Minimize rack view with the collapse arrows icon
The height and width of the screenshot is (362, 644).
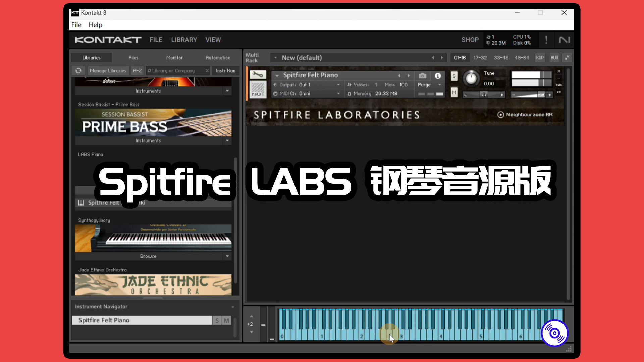tap(567, 58)
